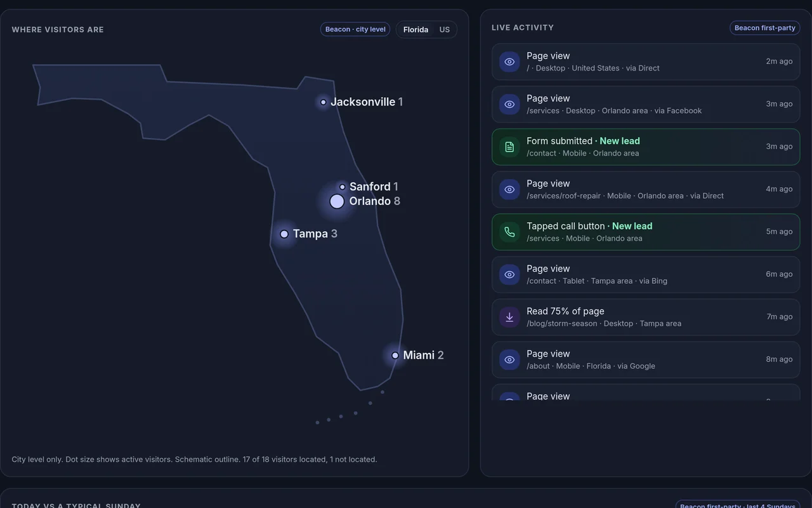
Task: Click the eye icon on the Bing /contact page view
Action: pyautogui.click(x=509, y=274)
